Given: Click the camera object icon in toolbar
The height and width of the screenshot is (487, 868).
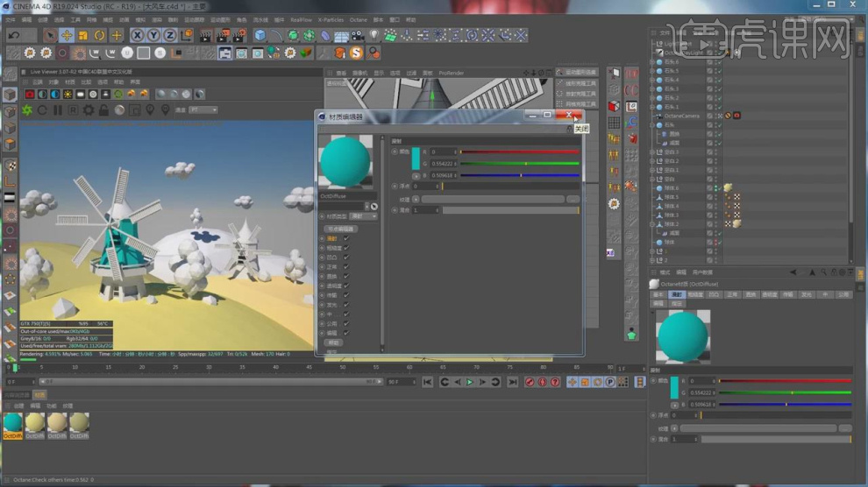Looking at the screenshot, I should coord(358,35).
